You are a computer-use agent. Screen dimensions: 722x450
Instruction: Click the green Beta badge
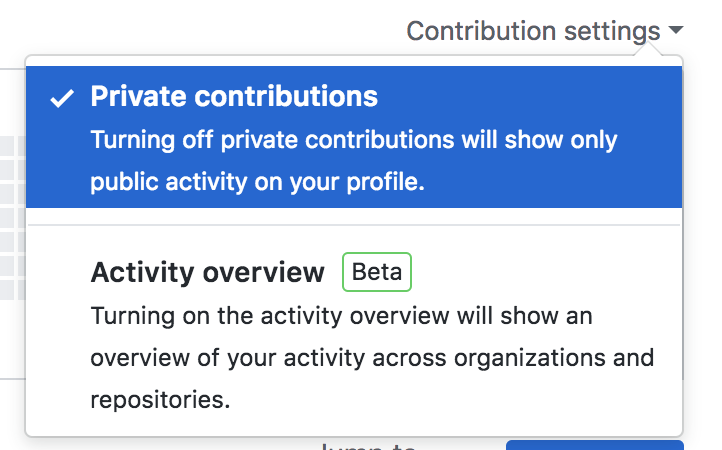377,272
